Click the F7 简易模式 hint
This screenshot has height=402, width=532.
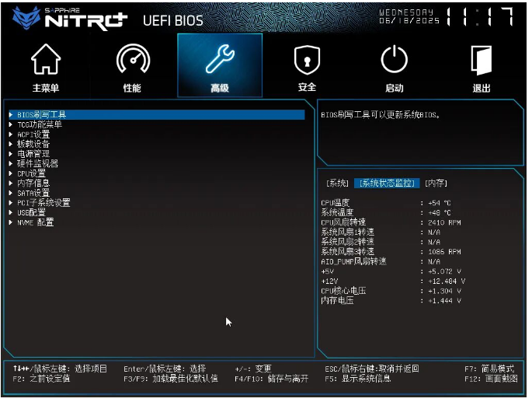(491, 369)
